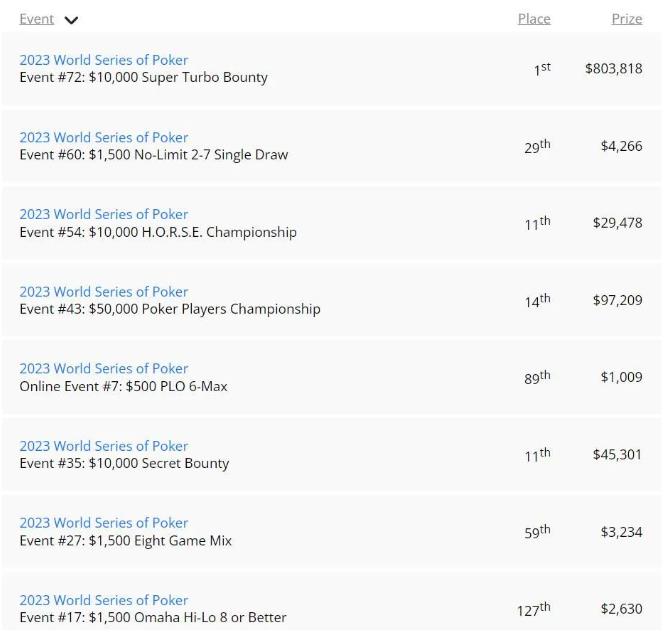Open World Series link above Event #27

(104, 523)
